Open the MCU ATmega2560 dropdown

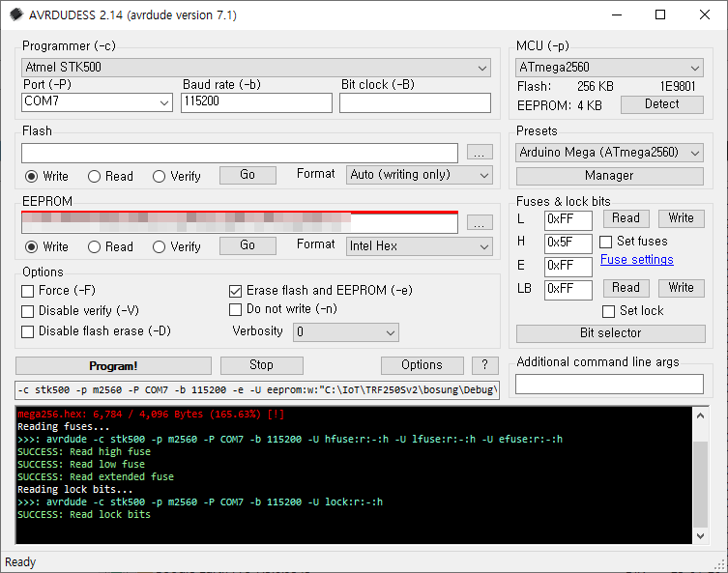(610, 68)
